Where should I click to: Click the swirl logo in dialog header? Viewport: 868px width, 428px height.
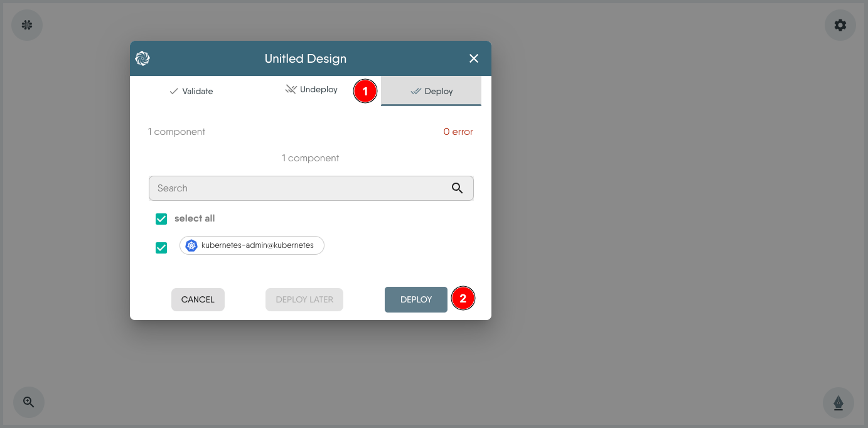[x=142, y=58]
